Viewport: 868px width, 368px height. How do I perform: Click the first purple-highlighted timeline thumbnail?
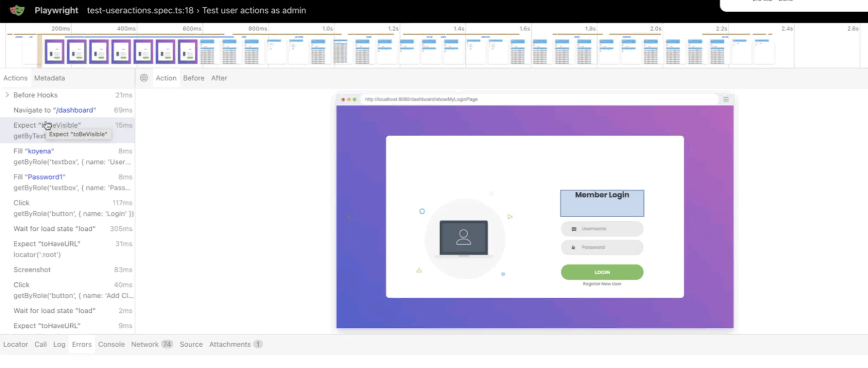(55, 52)
